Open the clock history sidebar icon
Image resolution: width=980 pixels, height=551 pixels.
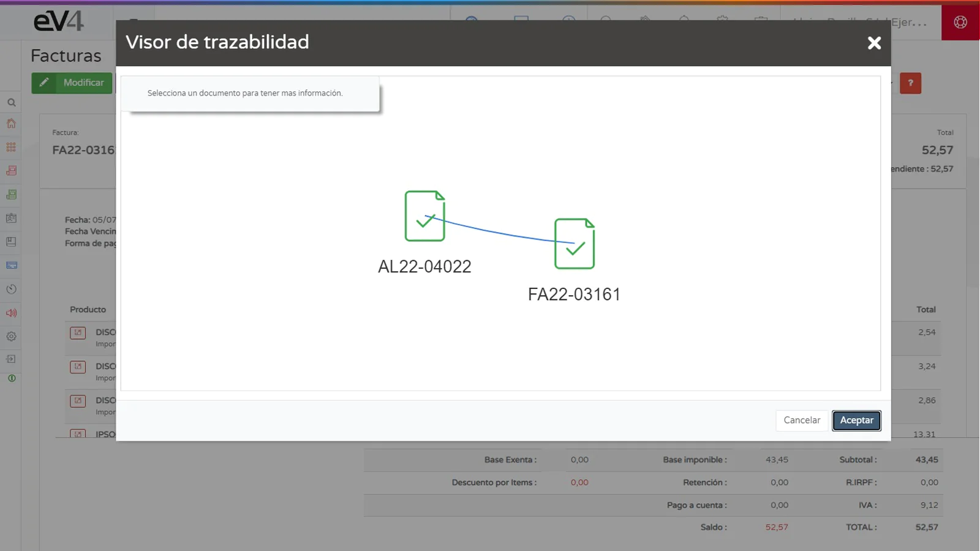pos(11,289)
